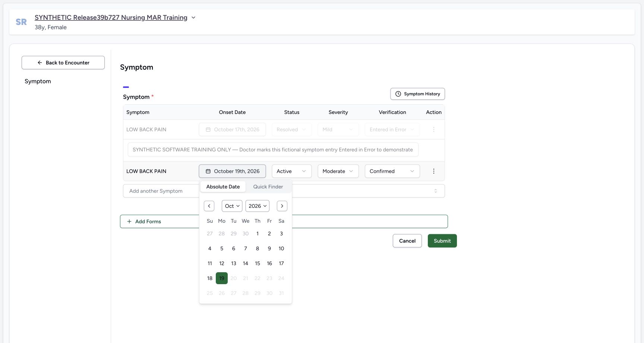Go to next month in calendar

[x=282, y=206]
